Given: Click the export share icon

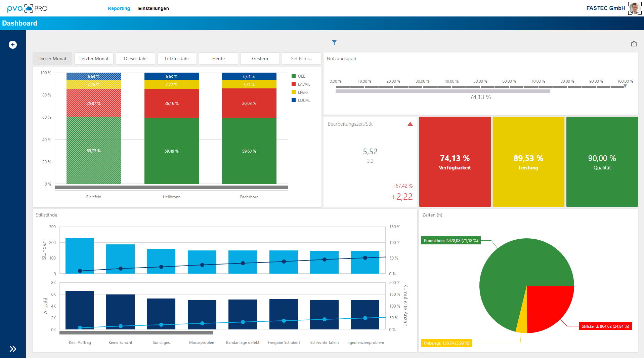Looking at the screenshot, I should coord(634,43).
